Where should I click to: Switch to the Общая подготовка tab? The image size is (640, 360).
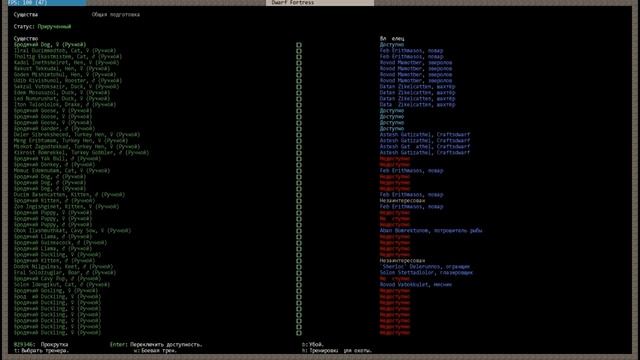pos(116,15)
